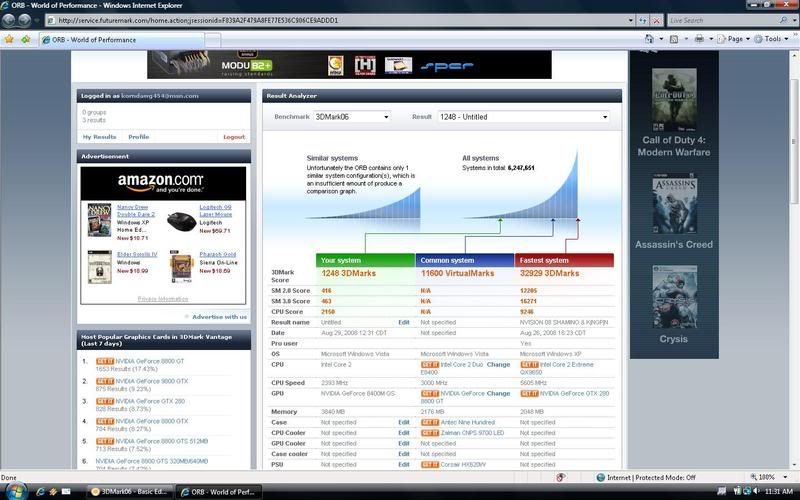
Task: Click the page vertical scrollbar thumb
Action: click(x=794, y=140)
